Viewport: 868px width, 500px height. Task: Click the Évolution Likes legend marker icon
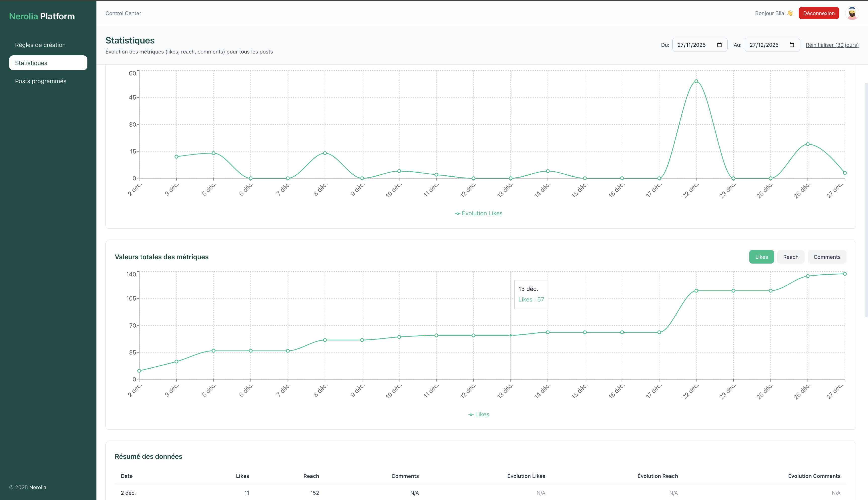458,213
